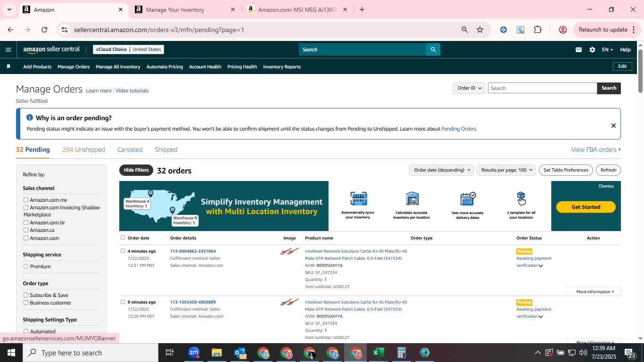Open the Results per page dropdown

coord(506,170)
